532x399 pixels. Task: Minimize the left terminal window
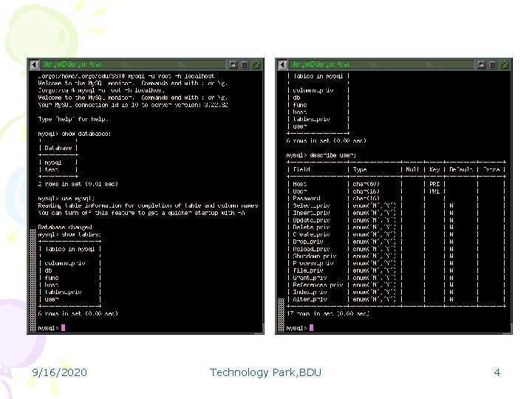233,64
